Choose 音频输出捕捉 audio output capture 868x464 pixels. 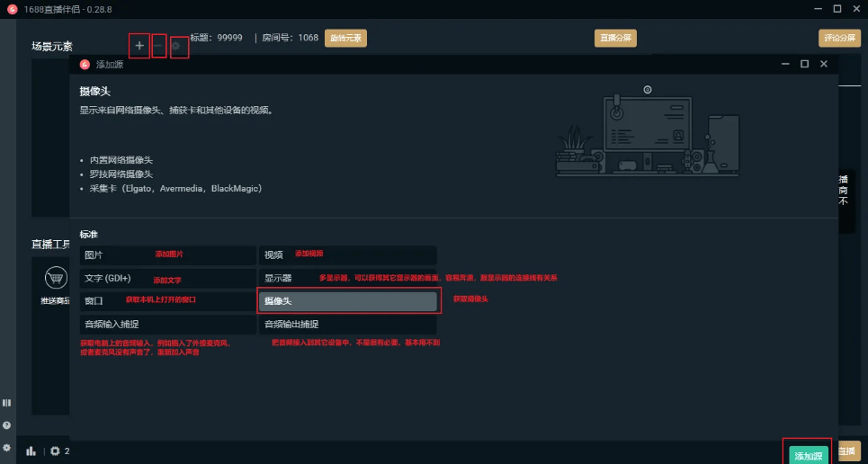pyautogui.click(x=347, y=324)
